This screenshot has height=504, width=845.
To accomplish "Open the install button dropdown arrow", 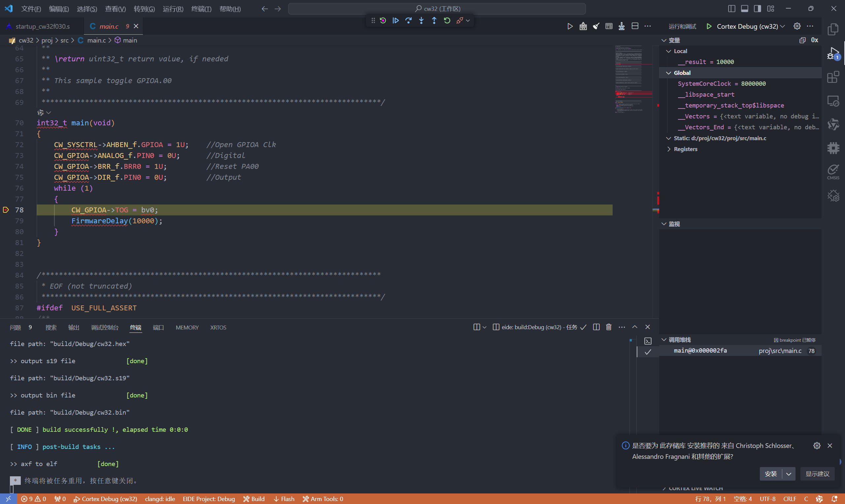I will tap(789, 474).
